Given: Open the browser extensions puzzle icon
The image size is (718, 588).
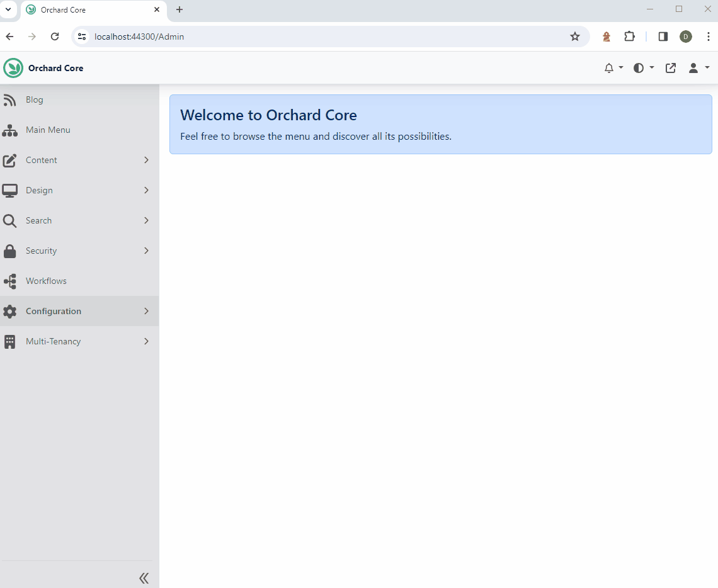Looking at the screenshot, I should point(630,37).
